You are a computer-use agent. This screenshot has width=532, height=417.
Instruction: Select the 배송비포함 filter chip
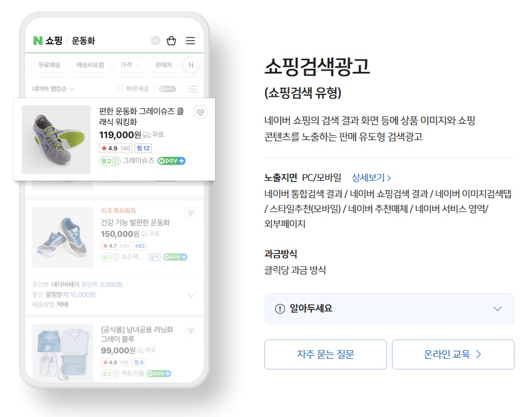90,65
